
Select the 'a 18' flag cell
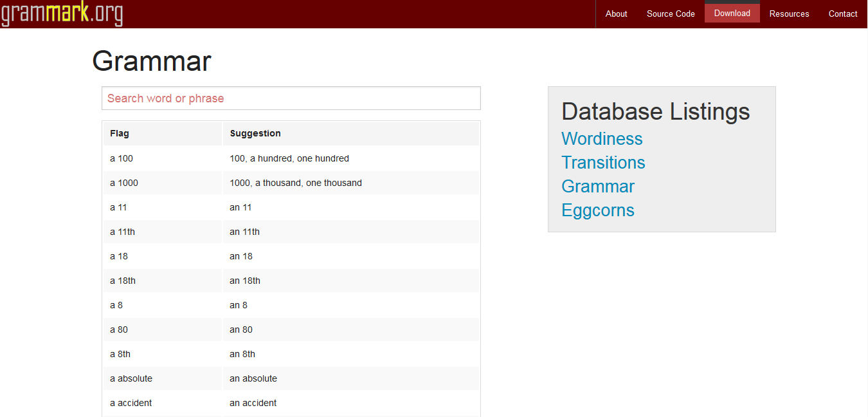pos(163,256)
